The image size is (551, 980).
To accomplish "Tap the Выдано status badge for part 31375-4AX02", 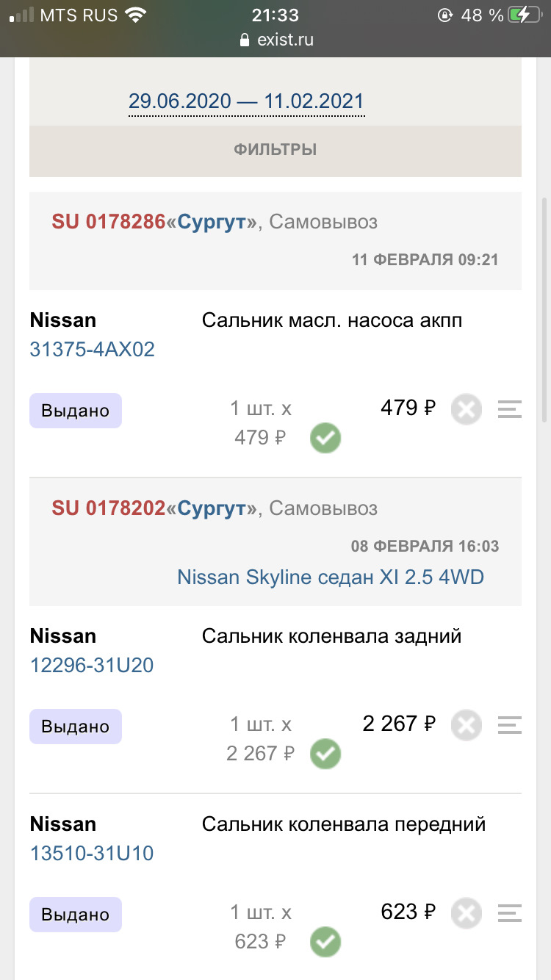I will (75, 411).
